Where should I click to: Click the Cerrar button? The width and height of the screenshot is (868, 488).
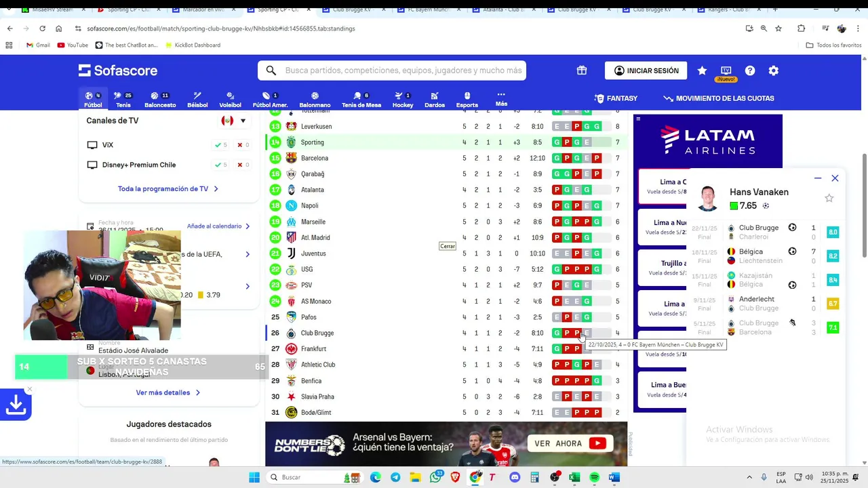pos(448,246)
